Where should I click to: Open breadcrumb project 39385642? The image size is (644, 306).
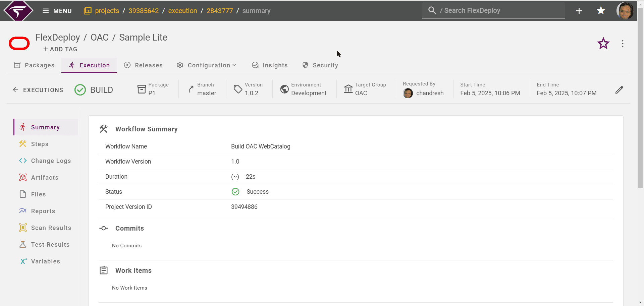click(144, 11)
